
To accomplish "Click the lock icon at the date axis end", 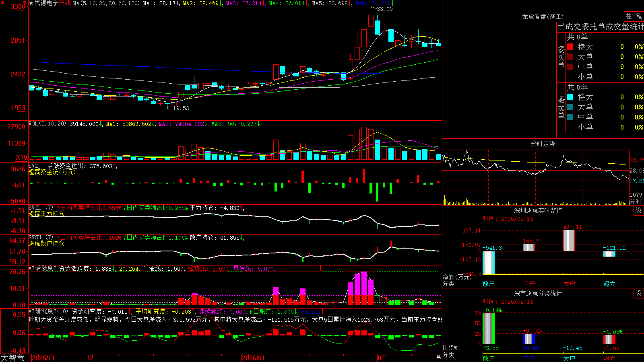I will [438, 357].
